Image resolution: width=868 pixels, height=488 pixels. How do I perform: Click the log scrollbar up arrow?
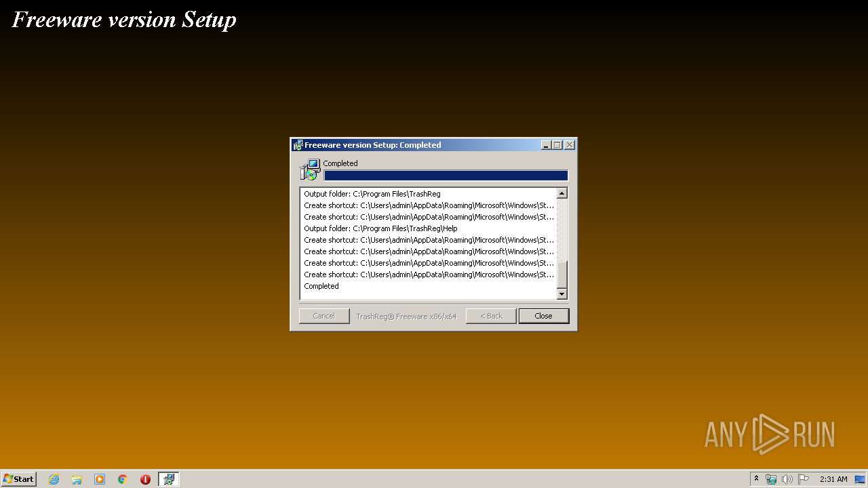[x=561, y=193]
